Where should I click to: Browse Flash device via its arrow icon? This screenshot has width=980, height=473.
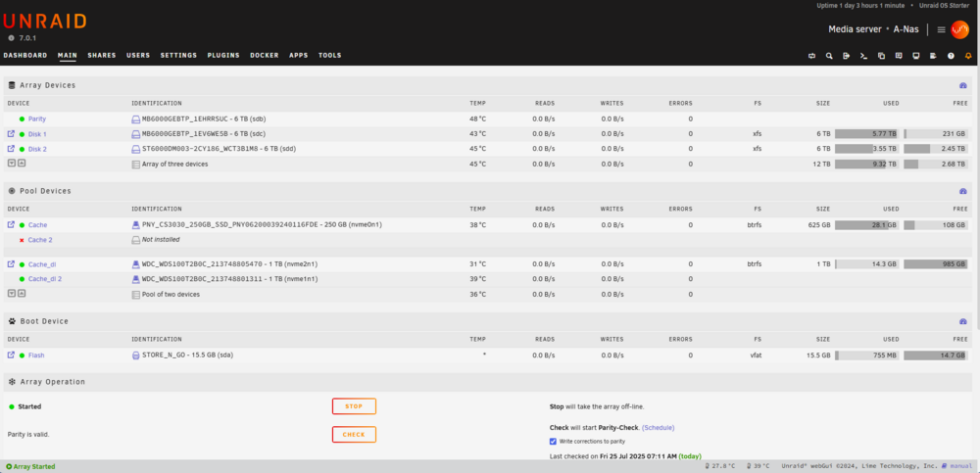(11, 355)
